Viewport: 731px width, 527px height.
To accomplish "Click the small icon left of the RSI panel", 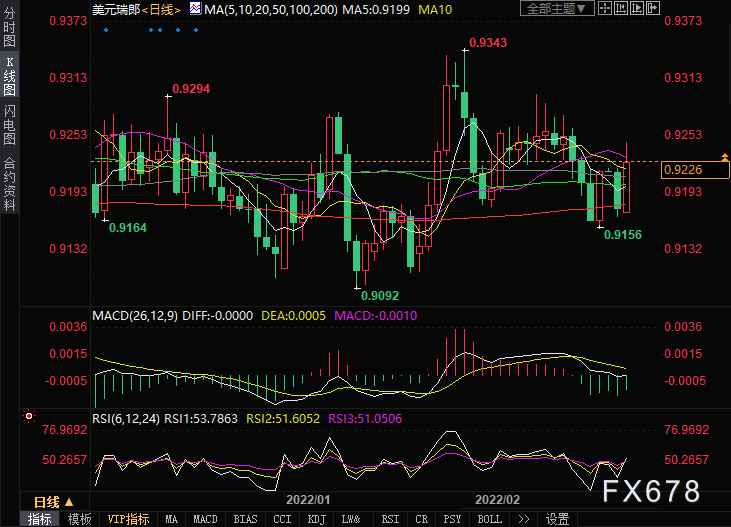I will tap(28, 415).
